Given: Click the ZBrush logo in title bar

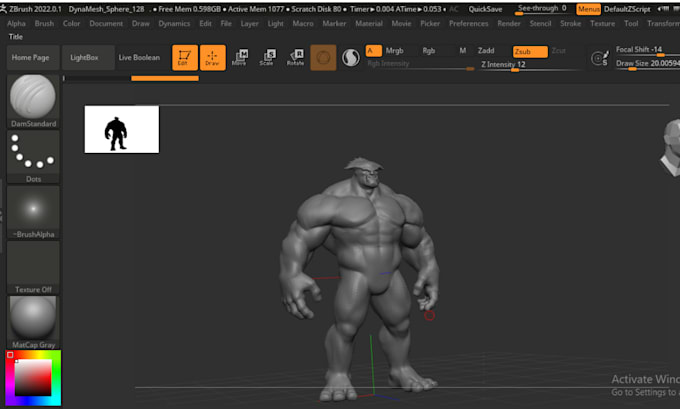Looking at the screenshot, I should tap(3, 9).
